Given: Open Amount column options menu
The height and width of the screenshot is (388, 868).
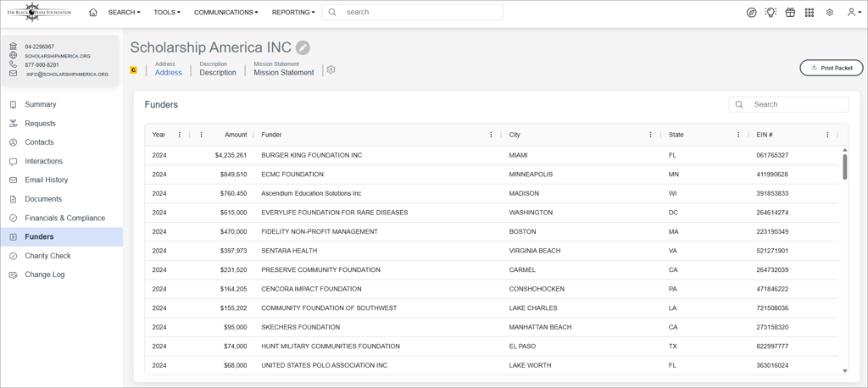Looking at the screenshot, I should point(201,135).
